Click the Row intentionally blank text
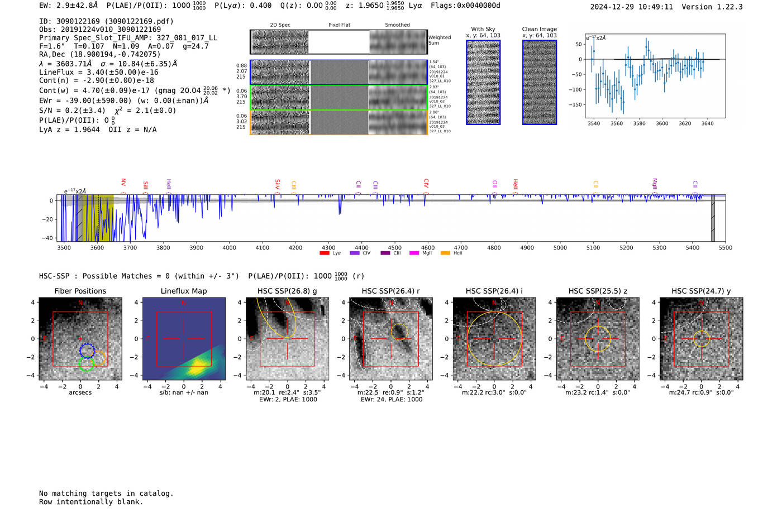 tap(91, 502)
